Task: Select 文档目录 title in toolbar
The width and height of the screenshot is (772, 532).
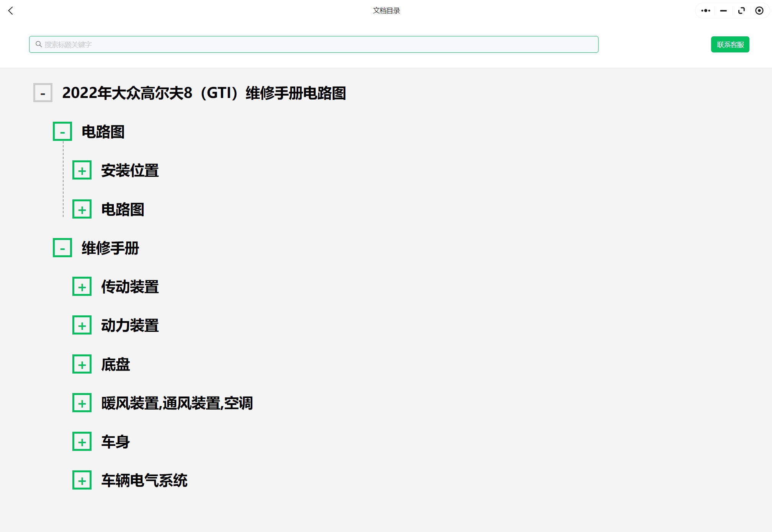Action: (x=387, y=10)
